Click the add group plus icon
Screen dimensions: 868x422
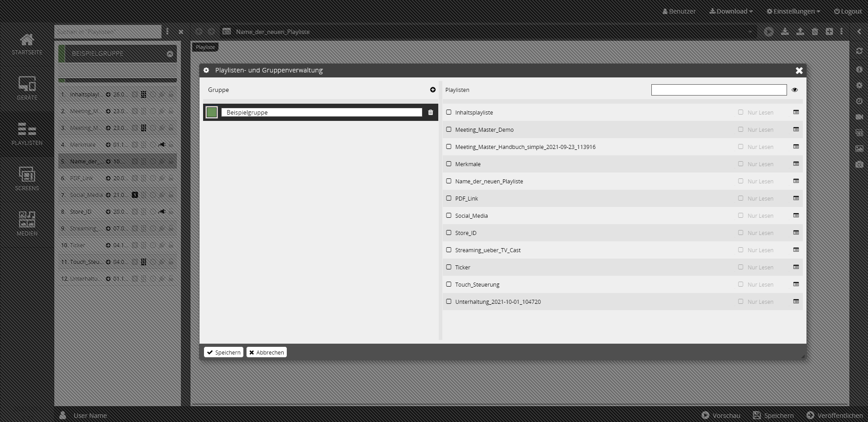(433, 90)
